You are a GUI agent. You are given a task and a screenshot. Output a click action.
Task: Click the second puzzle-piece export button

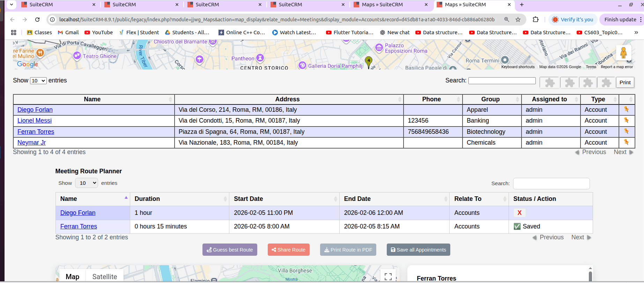[x=570, y=82]
